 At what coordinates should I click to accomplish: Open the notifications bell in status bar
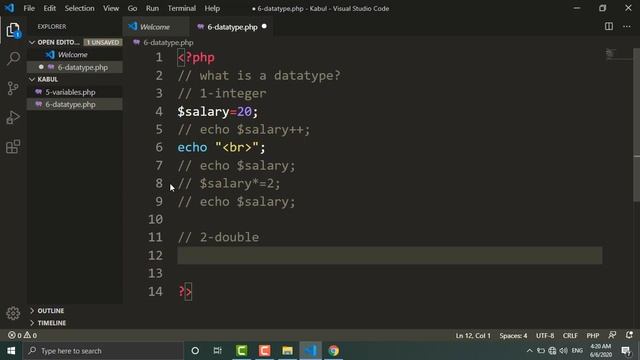629,335
